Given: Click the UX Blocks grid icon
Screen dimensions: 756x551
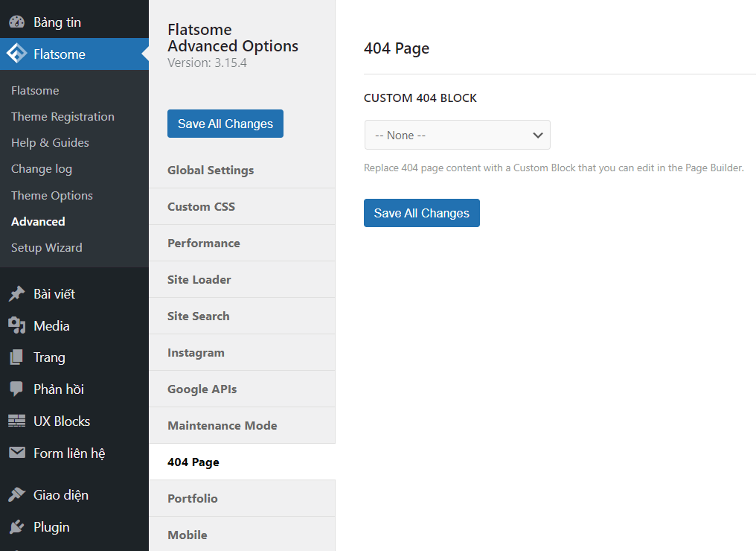Looking at the screenshot, I should click(x=17, y=421).
